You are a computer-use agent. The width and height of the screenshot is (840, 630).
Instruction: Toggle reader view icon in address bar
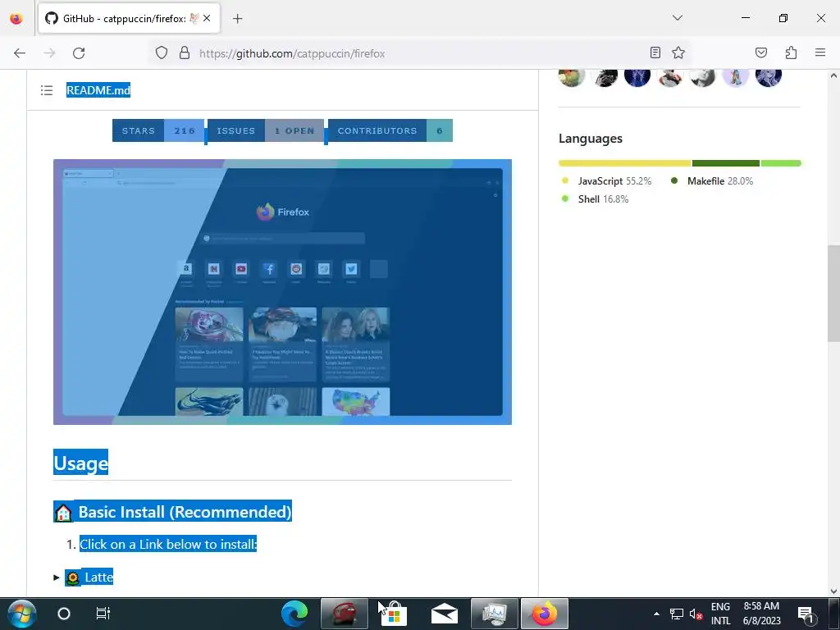pos(655,52)
